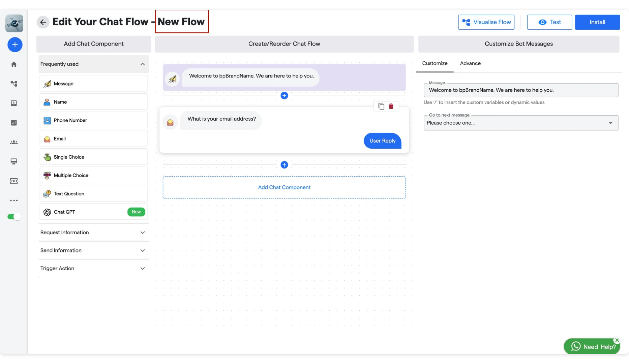Click the New Flow title text
Viewport: 629px width, 364px height.
point(181,22)
